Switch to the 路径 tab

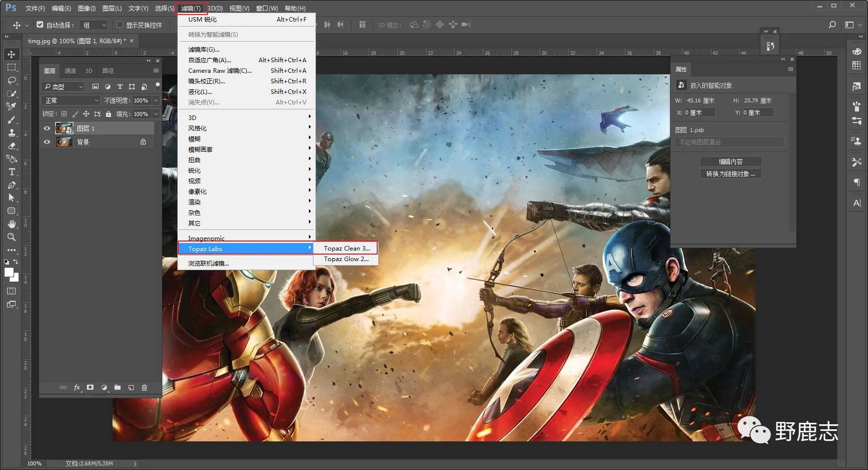click(108, 71)
